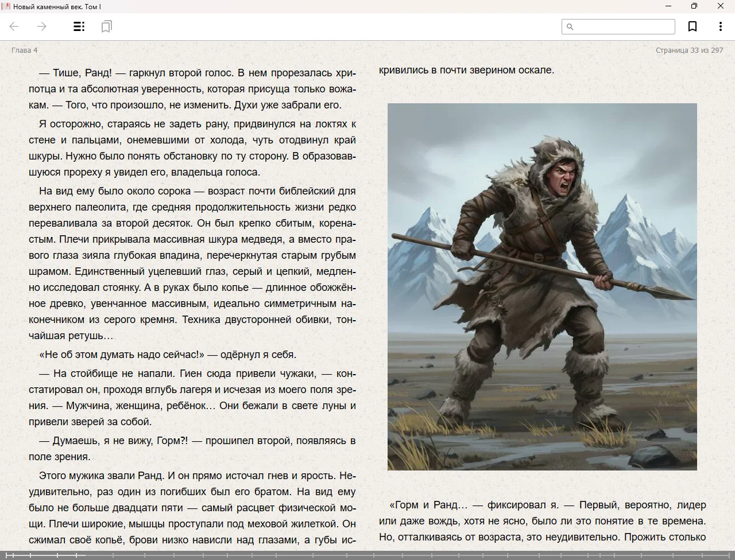Click the paragraph starting '«Горм и Ранд…'

(x=542, y=521)
